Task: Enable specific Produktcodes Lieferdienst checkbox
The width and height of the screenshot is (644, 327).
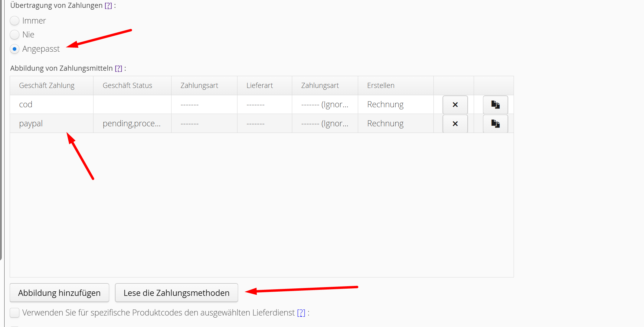Action: [15, 312]
